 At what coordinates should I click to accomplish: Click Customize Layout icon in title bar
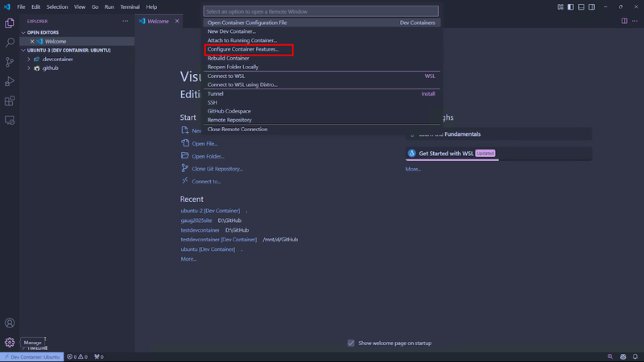point(560,7)
